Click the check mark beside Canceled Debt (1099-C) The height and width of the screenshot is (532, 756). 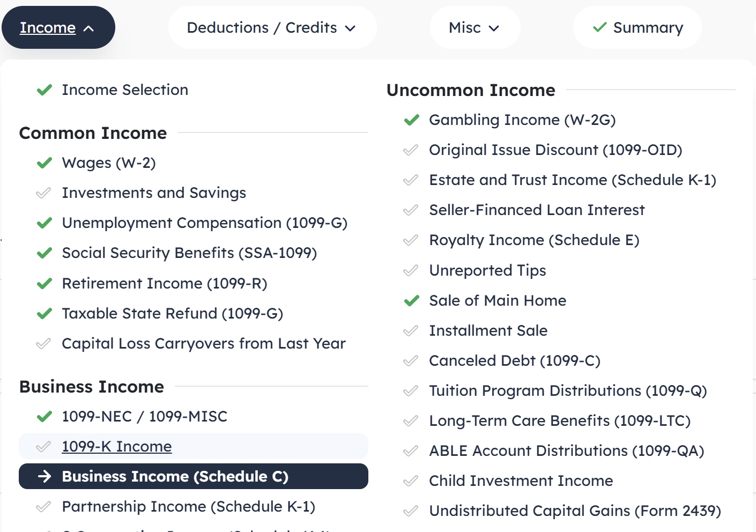point(411,361)
